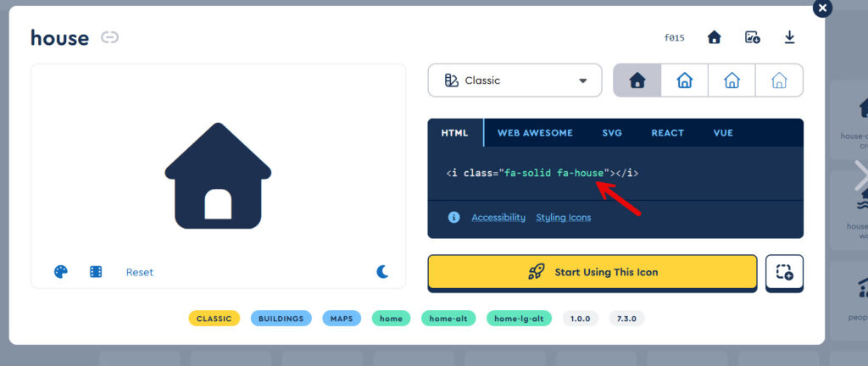Select the solid house style
The width and height of the screenshot is (868, 366).
point(637,80)
